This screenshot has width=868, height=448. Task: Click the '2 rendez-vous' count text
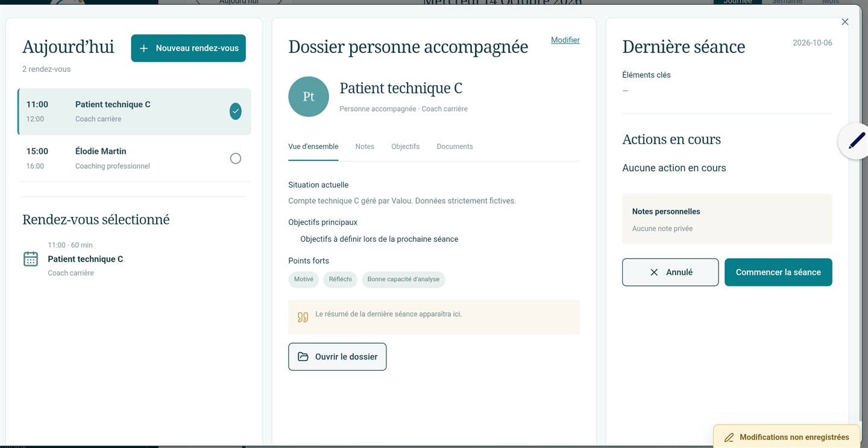[46, 69]
